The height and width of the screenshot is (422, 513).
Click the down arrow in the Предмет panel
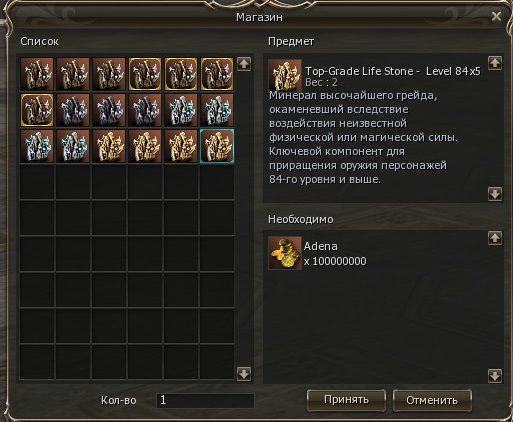495,194
